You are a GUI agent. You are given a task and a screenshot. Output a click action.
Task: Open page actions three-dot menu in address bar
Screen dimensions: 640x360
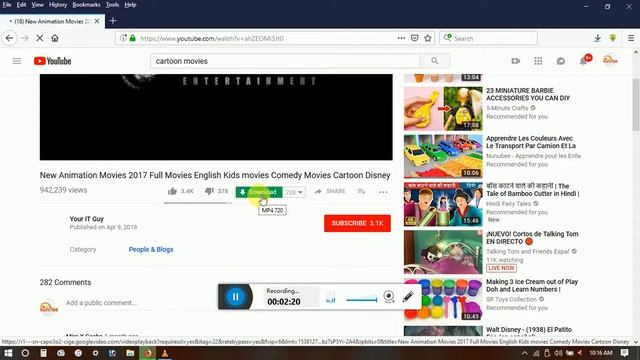click(x=401, y=38)
